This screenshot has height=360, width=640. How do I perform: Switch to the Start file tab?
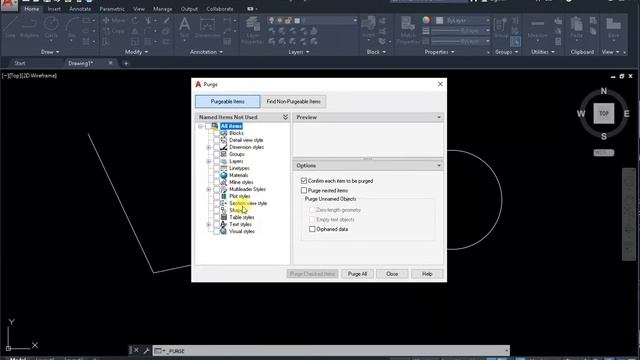click(x=20, y=63)
